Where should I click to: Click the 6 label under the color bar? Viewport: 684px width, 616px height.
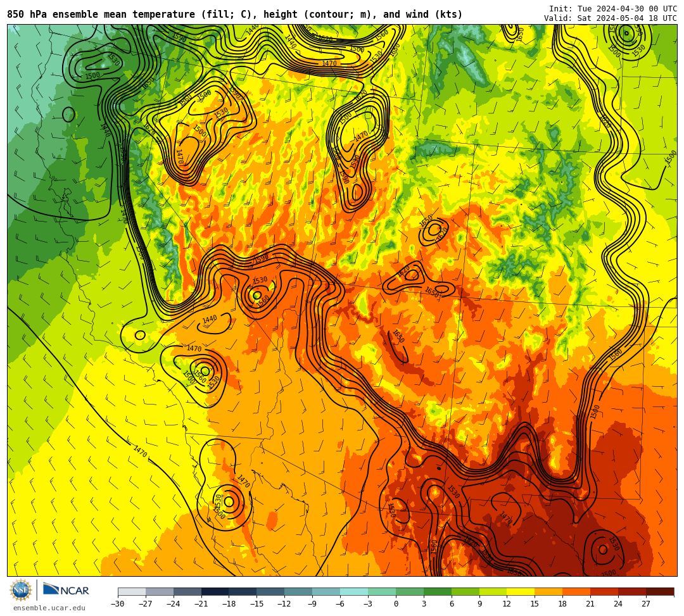click(452, 604)
